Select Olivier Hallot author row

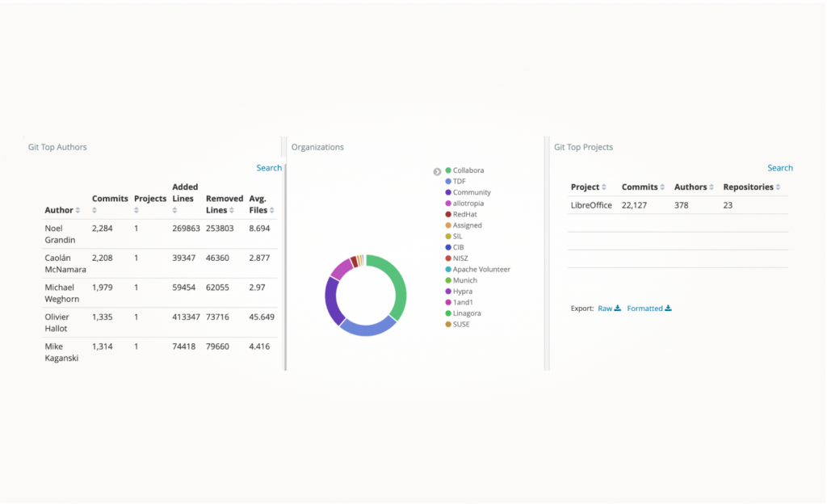tap(160, 322)
